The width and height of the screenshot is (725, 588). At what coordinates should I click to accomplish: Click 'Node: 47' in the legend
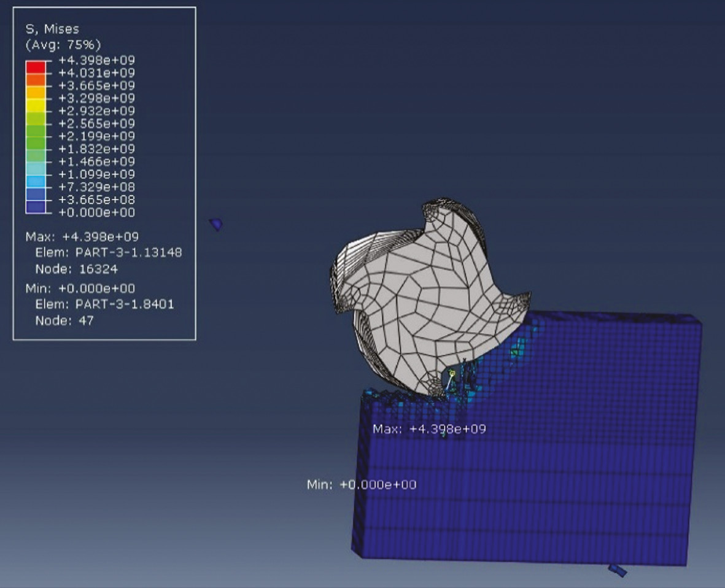[64, 320]
